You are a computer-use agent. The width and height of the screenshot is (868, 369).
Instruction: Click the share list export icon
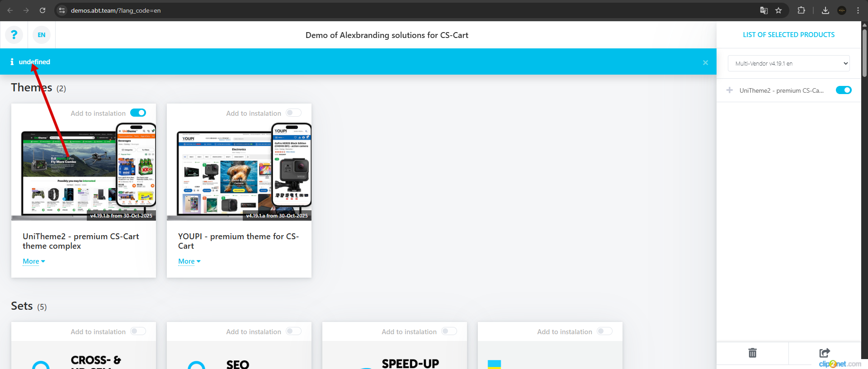(x=824, y=353)
